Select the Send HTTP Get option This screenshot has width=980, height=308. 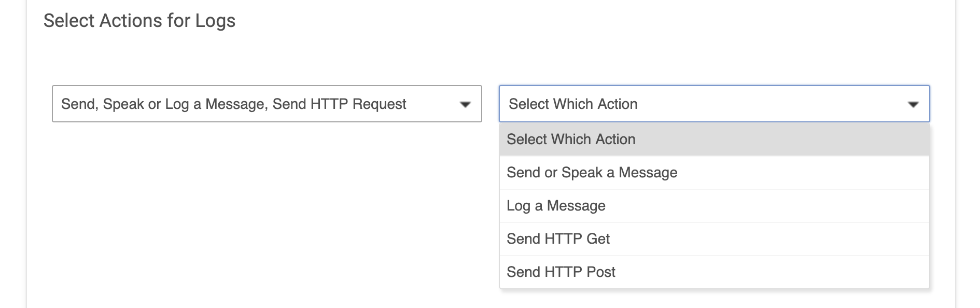tap(714, 239)
